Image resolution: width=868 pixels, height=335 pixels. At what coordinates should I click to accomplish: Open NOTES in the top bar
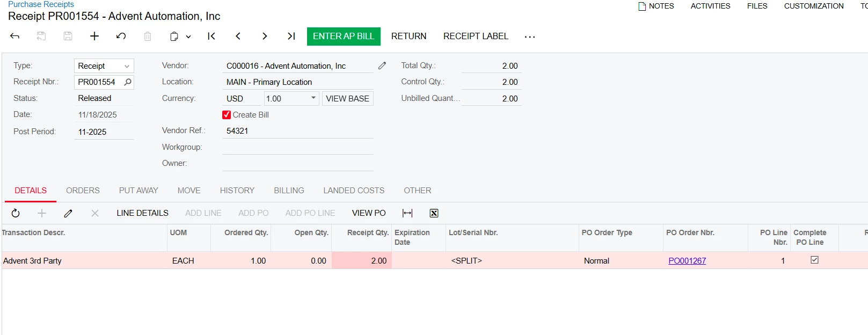click(x=656, y=6)
